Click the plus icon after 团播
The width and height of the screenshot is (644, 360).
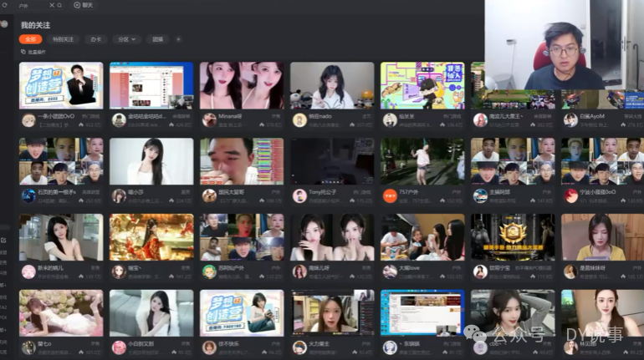(x=178, y=39)
